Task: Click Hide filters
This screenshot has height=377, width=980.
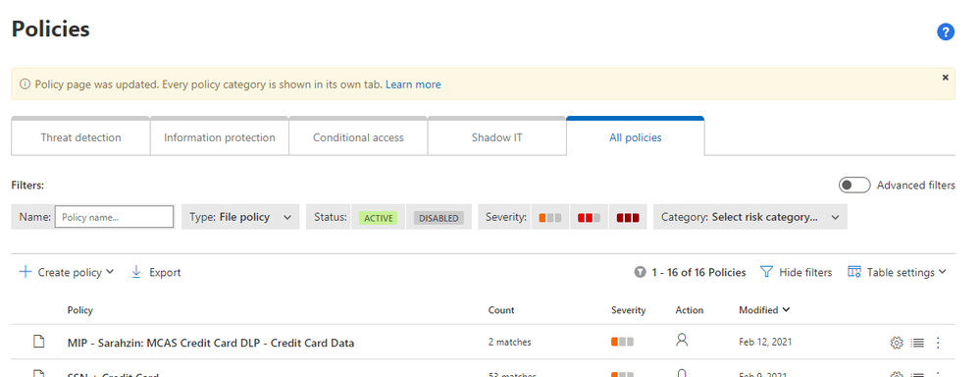Action: (x=797, y=272)
